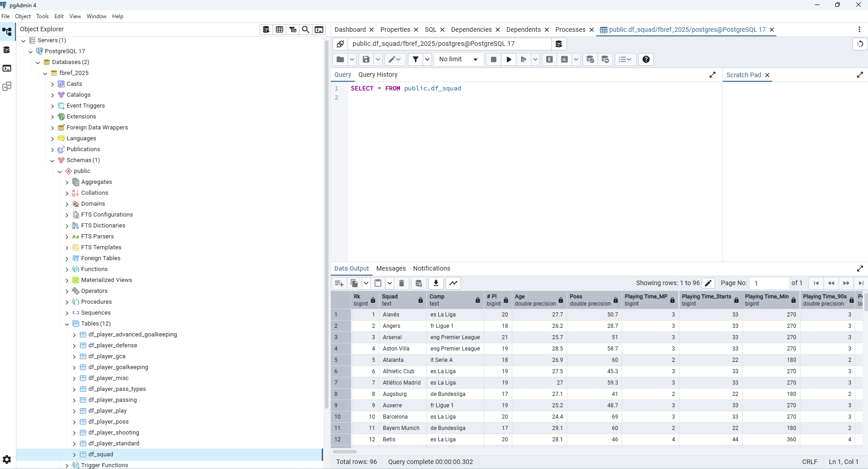Image resolution: width=868 pixels, height=469 pixels.
Task: Jump to the last results page
Action: pyautogui.click(x=861, y=283)
